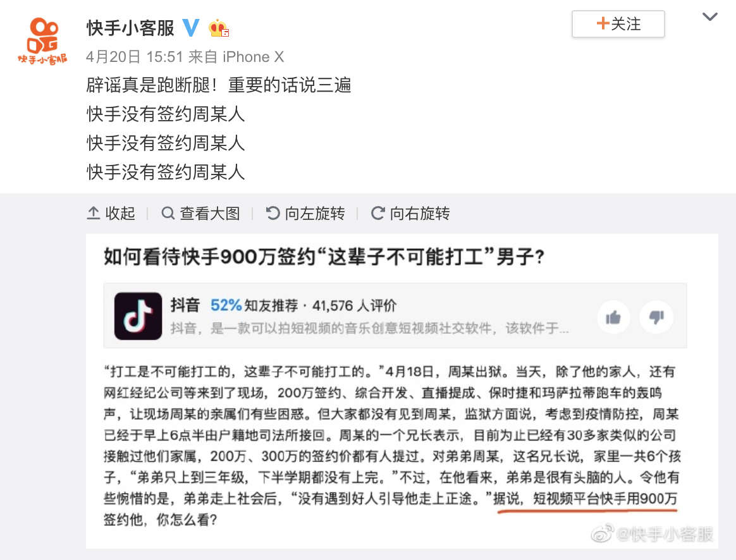This screenshot has height=560, width=736.
Task: Click the magnifier icon beside 查看大图
Action: click(x=168, y=214)
